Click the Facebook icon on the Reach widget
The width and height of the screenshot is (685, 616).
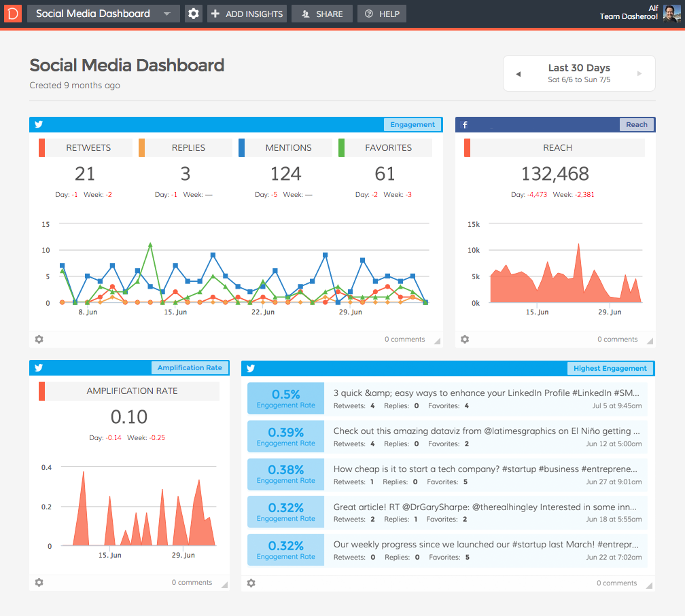click(x=464, y=124)
